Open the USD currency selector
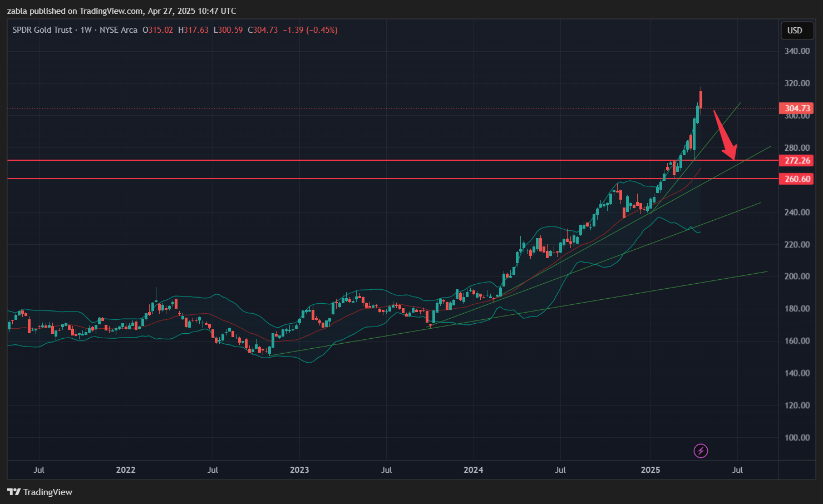Screen dimensions: 823x504 [x=795, y=31]
